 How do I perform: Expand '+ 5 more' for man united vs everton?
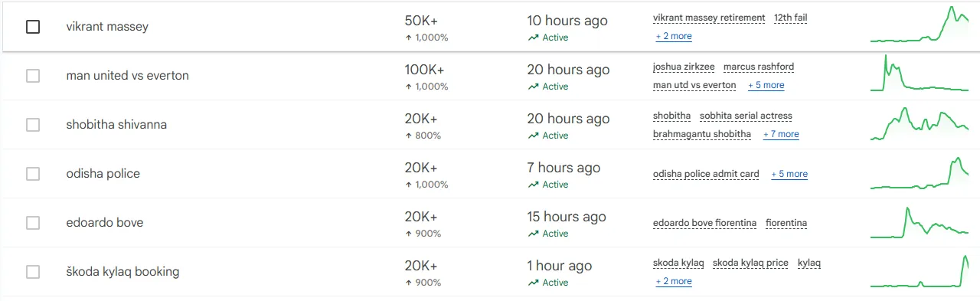click(766, 85)
